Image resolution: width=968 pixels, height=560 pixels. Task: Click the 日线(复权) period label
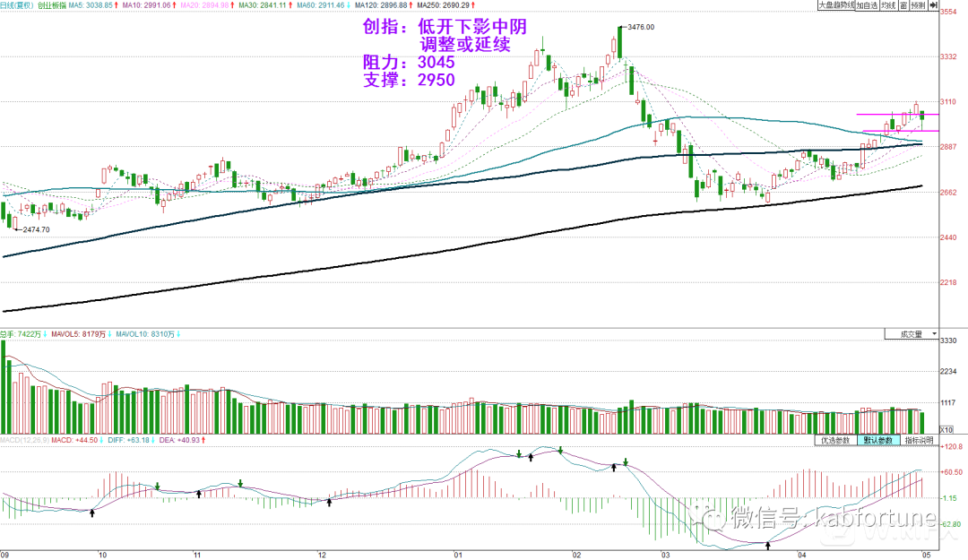tap(17, 5)
